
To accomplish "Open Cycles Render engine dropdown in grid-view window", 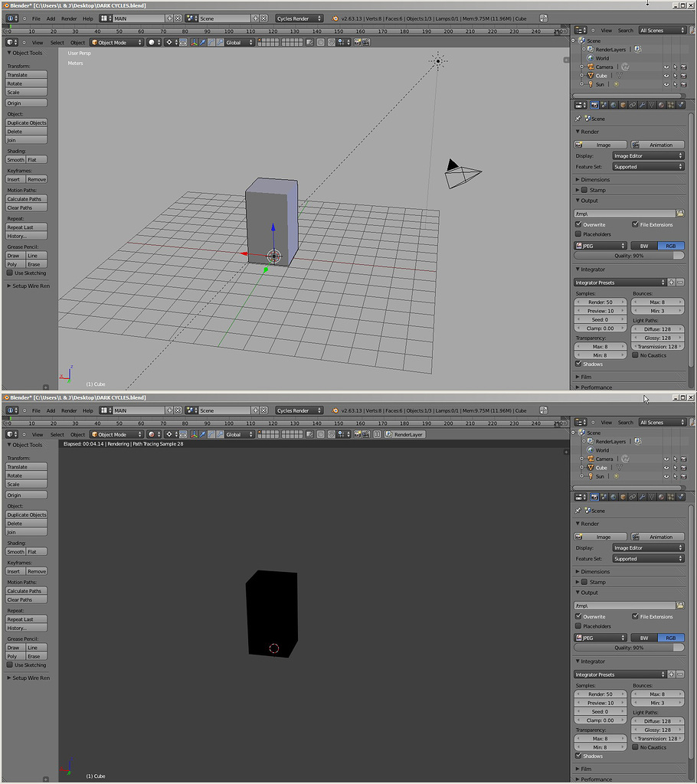I will 299,18.
